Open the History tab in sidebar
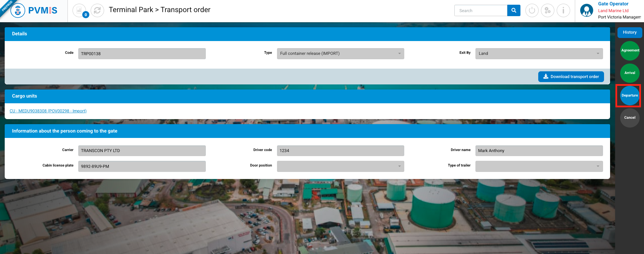Viewport: 644px width, 254px height. [x=630, y=33]
